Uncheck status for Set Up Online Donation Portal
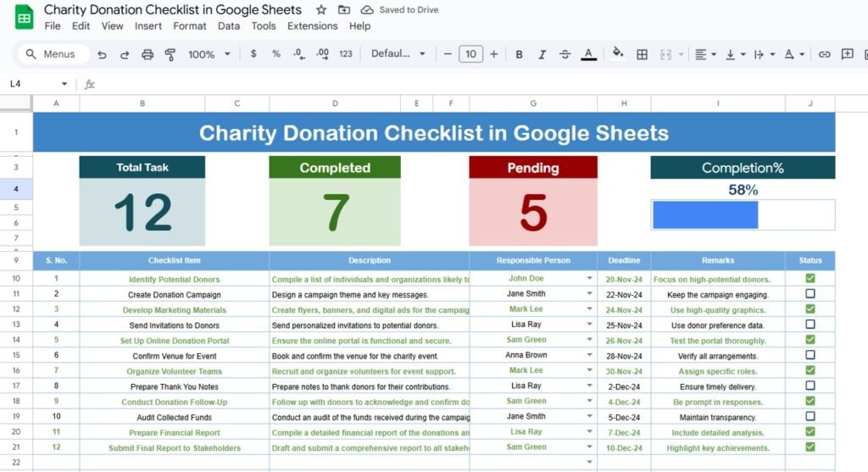The width and height of the screenshot is (868, 472). point(810,340)
